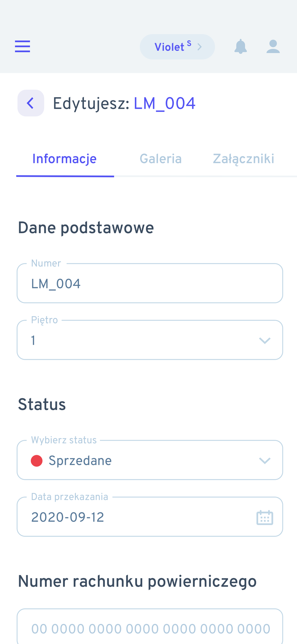This screenshot has height=644, width=297.
Task: Focus the Numer input field
Action: coord(150,283)
